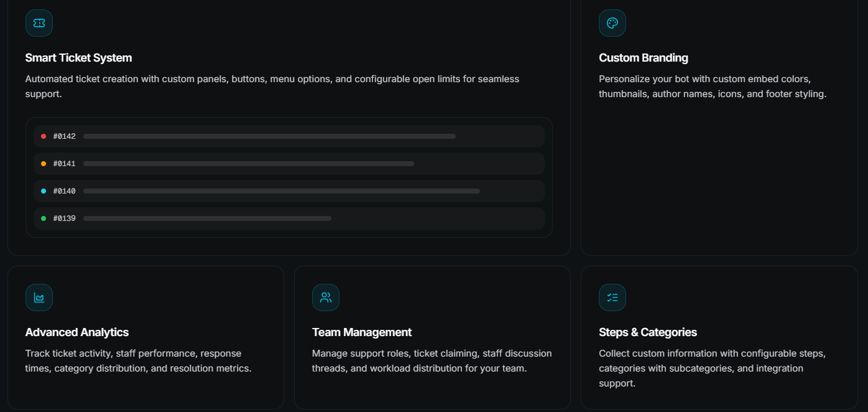Click the Team Management users icon

click(x=326, y=297)
